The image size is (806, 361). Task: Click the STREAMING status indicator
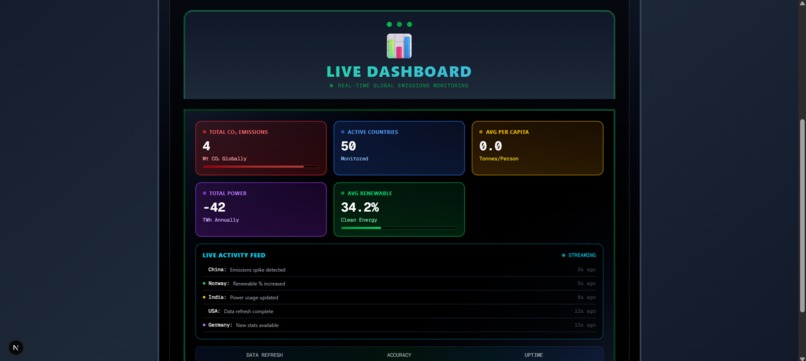pos(579,255)
